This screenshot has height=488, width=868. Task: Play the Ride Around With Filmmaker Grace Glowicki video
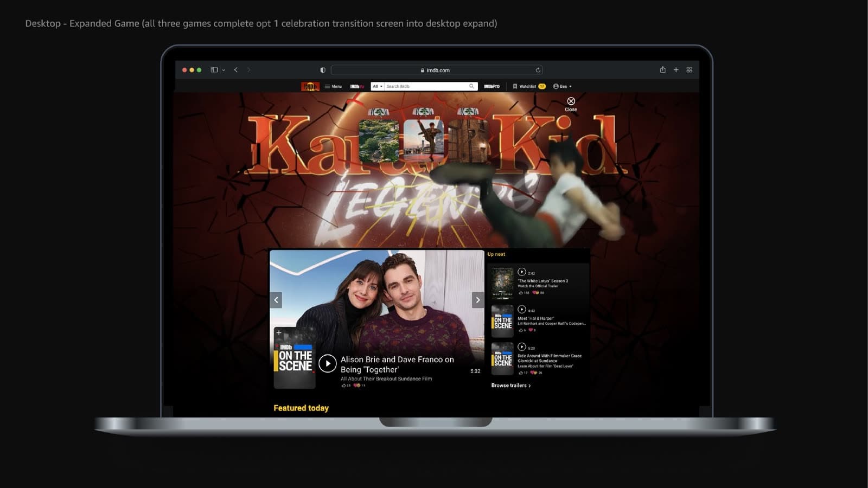(521, 347)
